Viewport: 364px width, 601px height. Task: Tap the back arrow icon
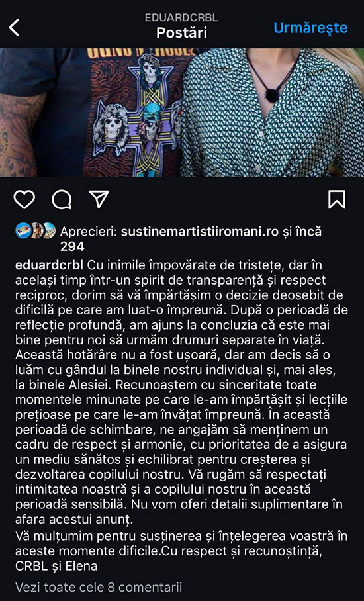click(14, 28)
